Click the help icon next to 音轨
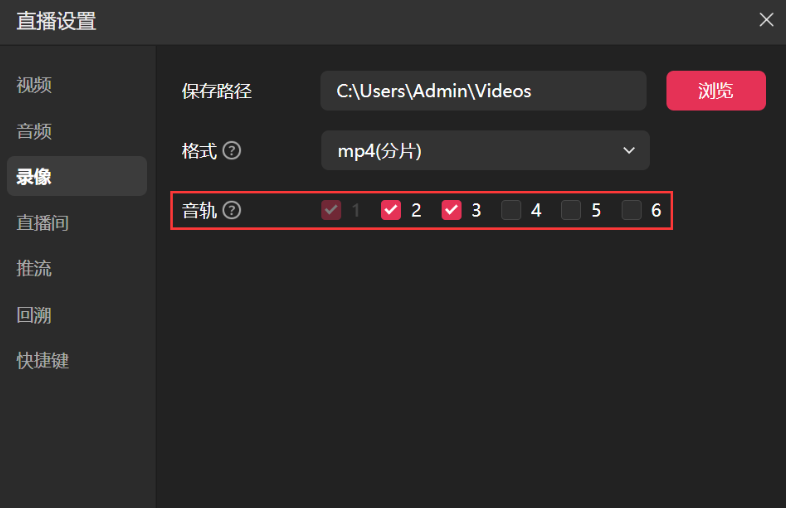The height and width of the screenshot is (508, 786). click(x=232, y=211)
